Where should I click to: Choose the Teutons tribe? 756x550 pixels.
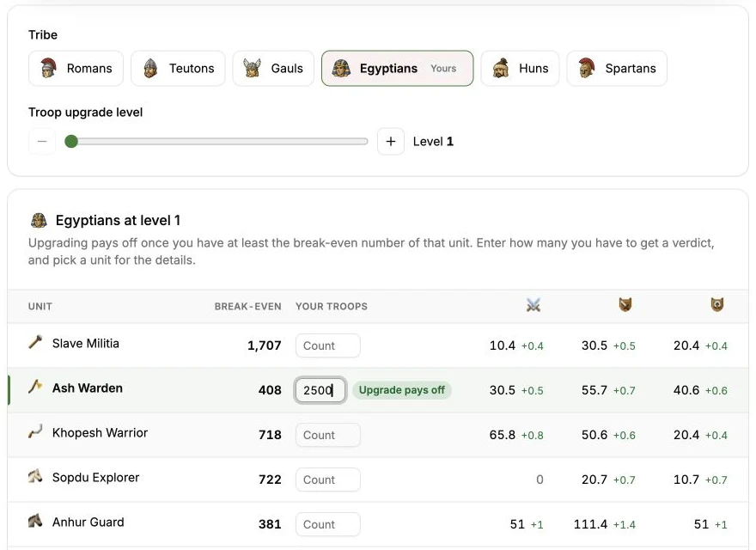click(x=178, y=69)
